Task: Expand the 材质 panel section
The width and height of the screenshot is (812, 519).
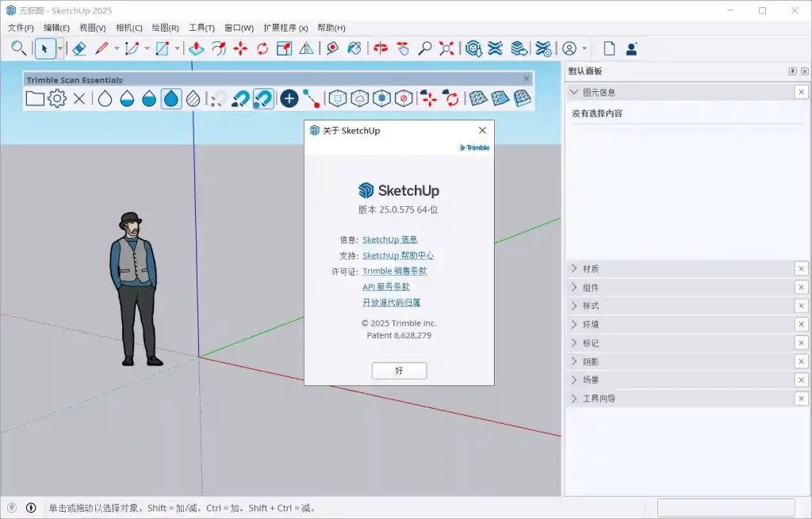Action: [x=590, y=269]
